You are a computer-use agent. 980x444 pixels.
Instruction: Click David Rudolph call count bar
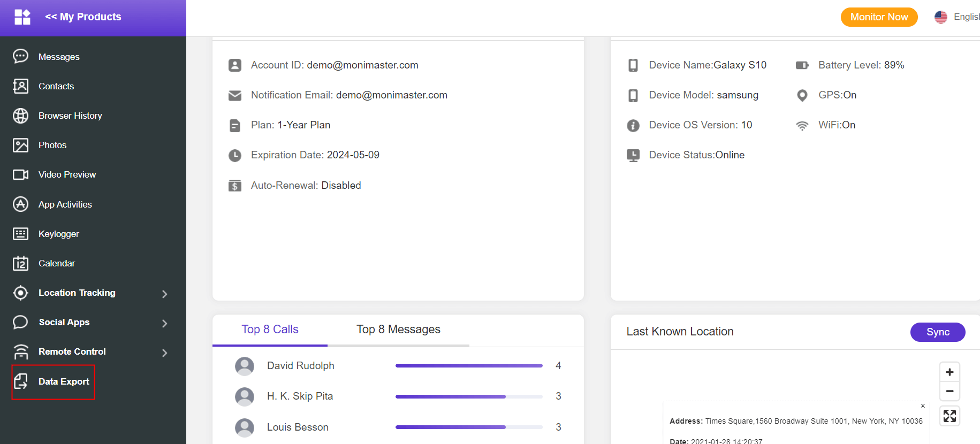pos(469,365)
